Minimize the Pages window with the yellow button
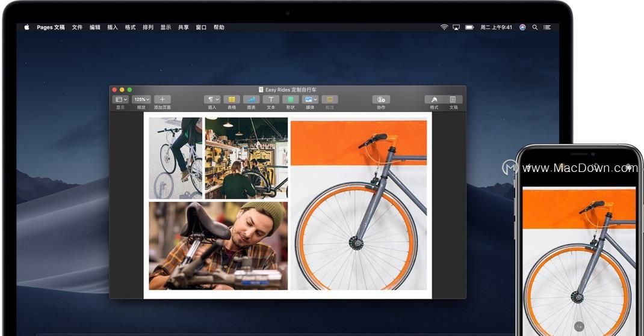The width and height of the screenshot is (644, 336). (x=122, y=90)
